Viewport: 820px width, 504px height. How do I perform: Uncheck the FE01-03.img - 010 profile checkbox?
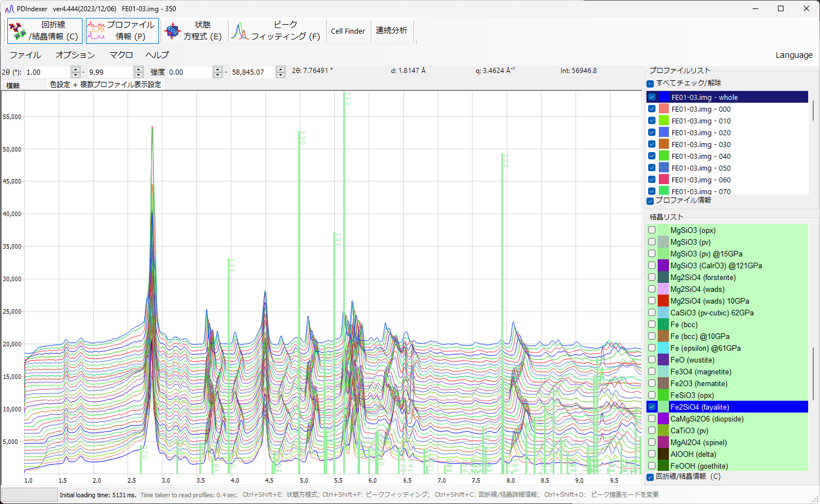click(652, 121)
